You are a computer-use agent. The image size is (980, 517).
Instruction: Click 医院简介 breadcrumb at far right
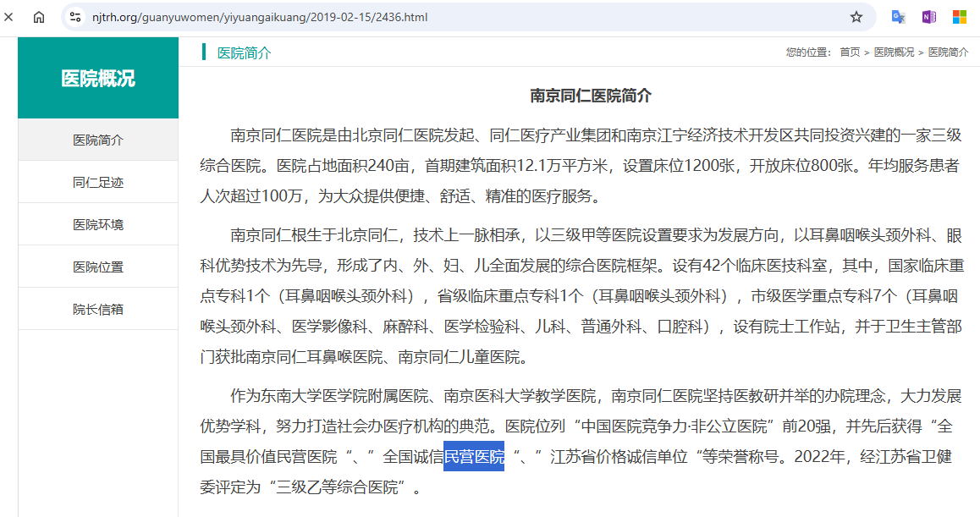[948, 52]
